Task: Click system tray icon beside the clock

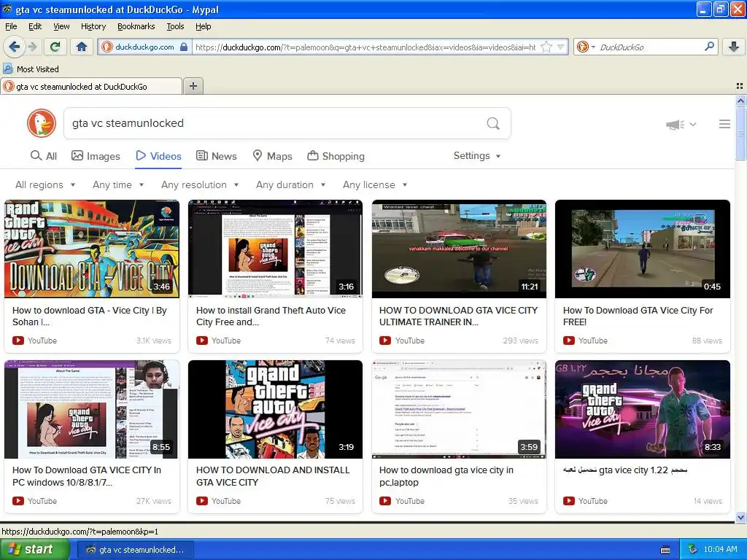Action: (x=692, y=550)
